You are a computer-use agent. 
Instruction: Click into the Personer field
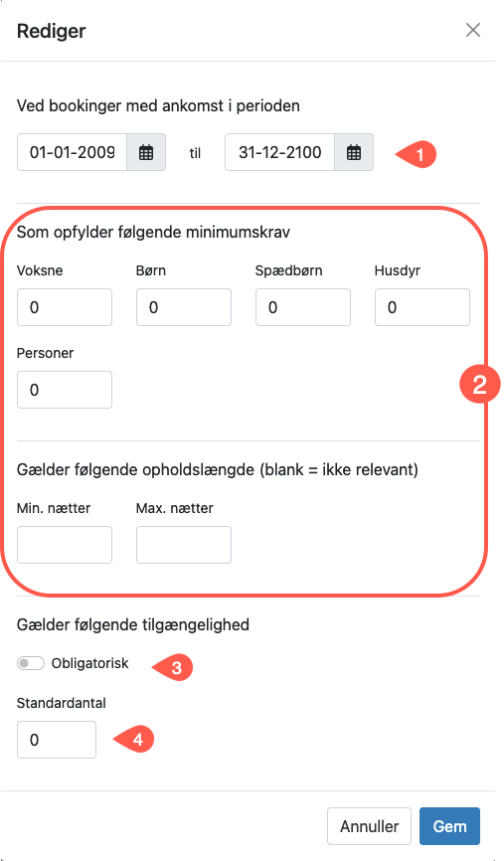click(65, 390)
